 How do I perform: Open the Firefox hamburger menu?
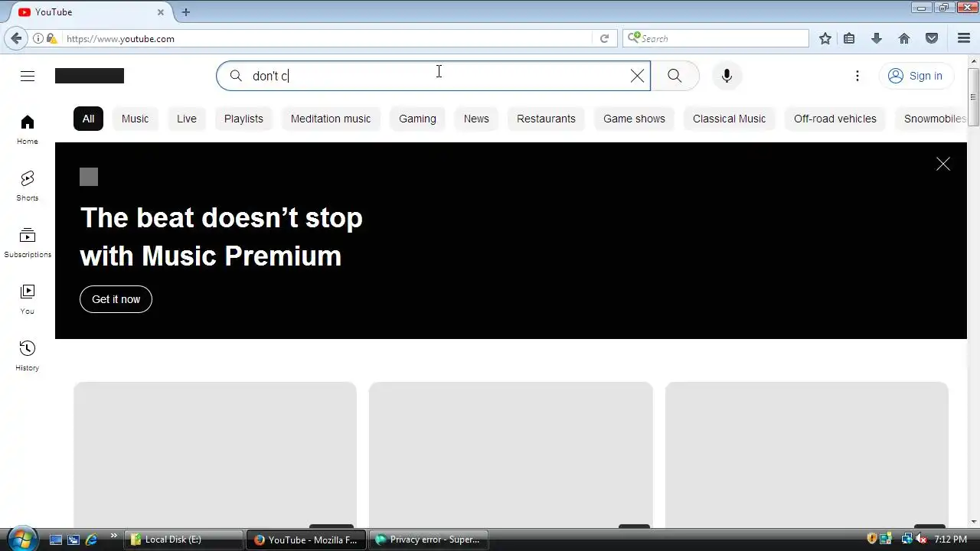tap(964, 38)
